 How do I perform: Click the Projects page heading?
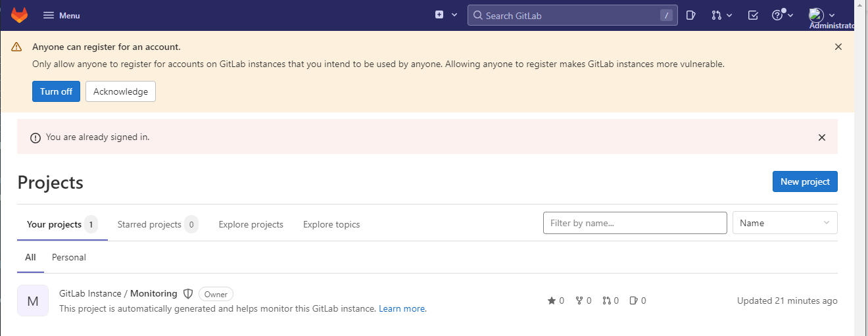pyautogui.click(x=51, y=182)
